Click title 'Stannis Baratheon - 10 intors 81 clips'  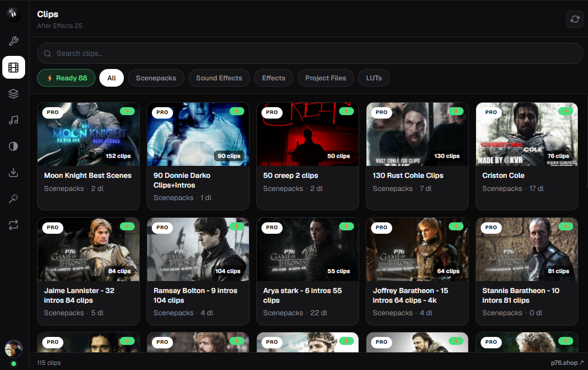(521, 295)
